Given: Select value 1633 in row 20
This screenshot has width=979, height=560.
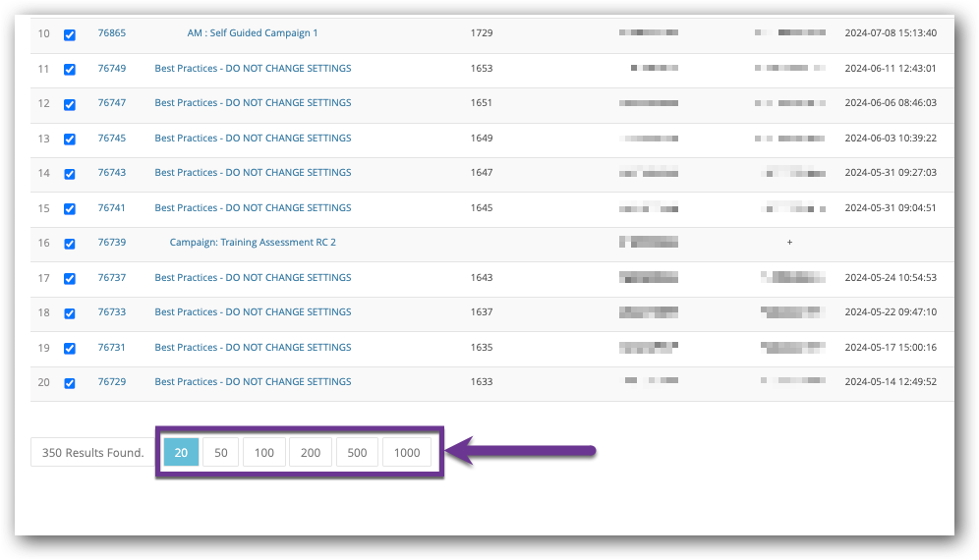Looking at the screenshot, I should [x=482, y=381].
